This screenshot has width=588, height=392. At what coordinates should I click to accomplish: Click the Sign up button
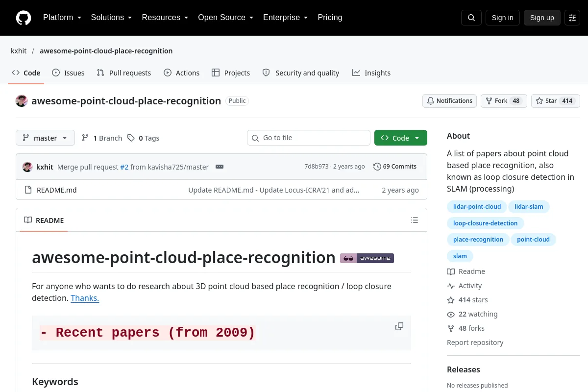pyautogui.click(x=542, y=18)
